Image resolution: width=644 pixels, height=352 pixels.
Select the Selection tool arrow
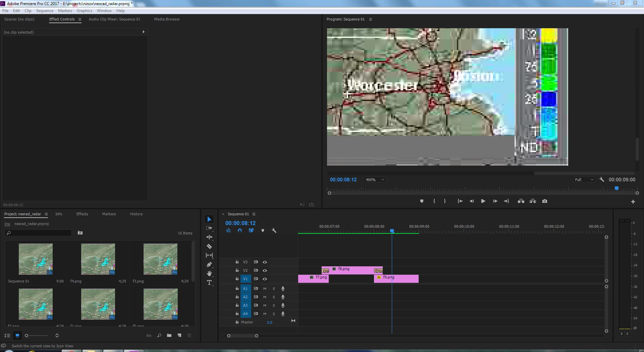pos(209,219)
